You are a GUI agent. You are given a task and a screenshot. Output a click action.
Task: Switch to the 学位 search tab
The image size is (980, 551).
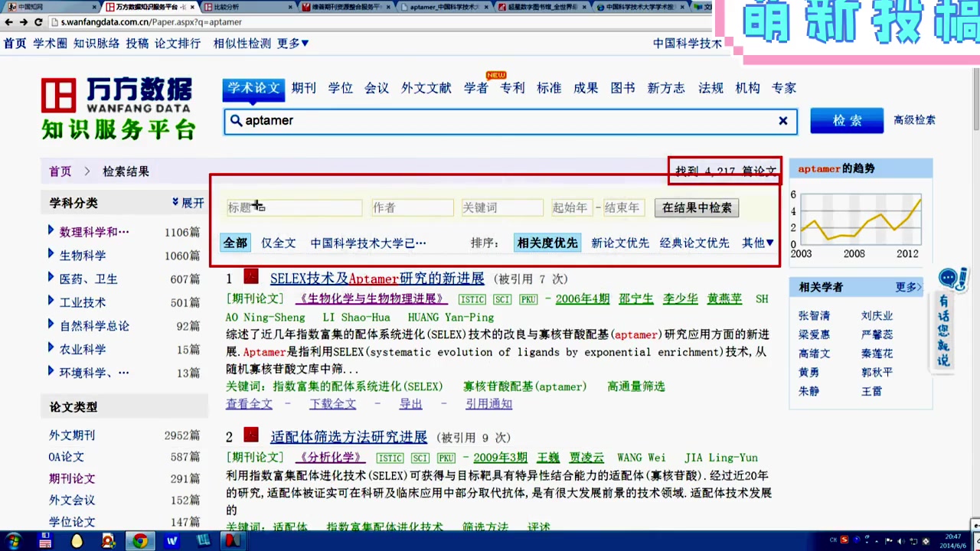point(341,88)
